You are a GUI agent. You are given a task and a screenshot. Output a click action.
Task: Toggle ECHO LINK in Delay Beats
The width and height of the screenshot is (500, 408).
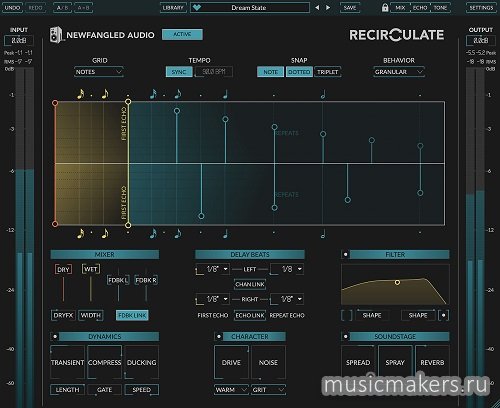(x=250, y=315)
